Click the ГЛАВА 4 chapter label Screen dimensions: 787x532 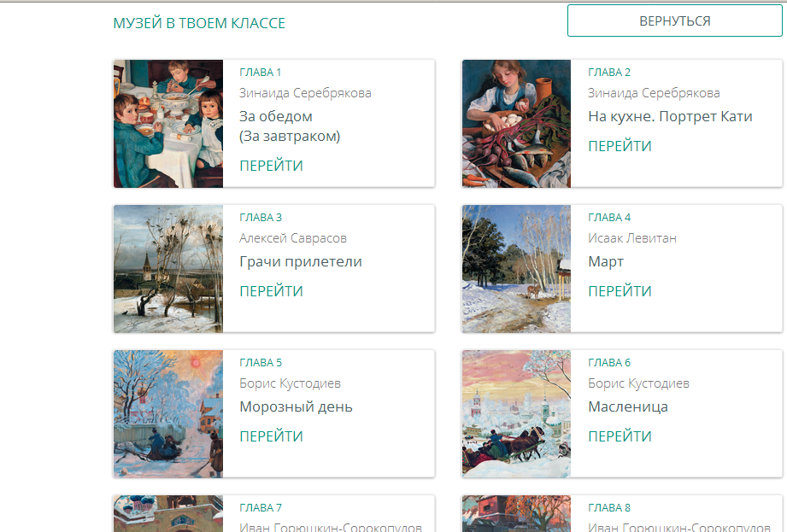point(609,217)
